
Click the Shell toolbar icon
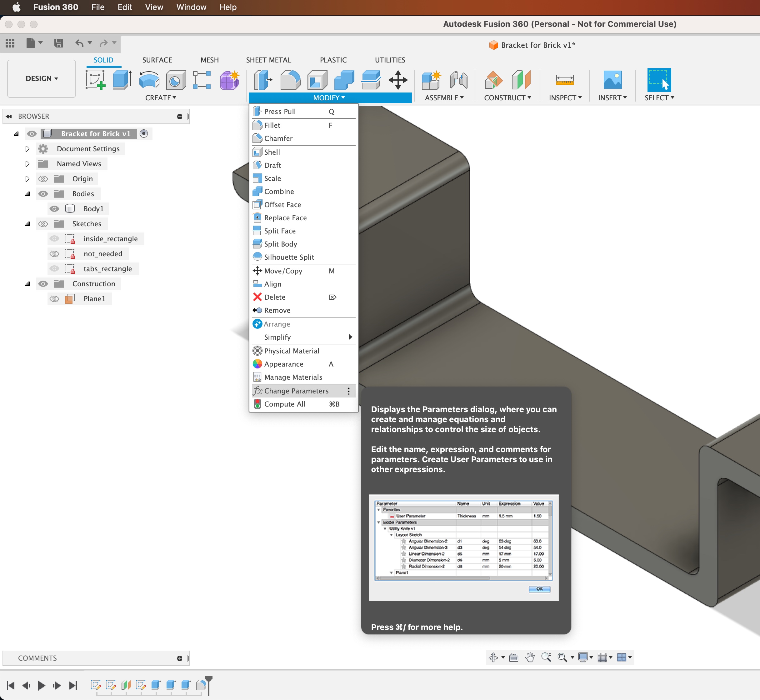[317, 80]
